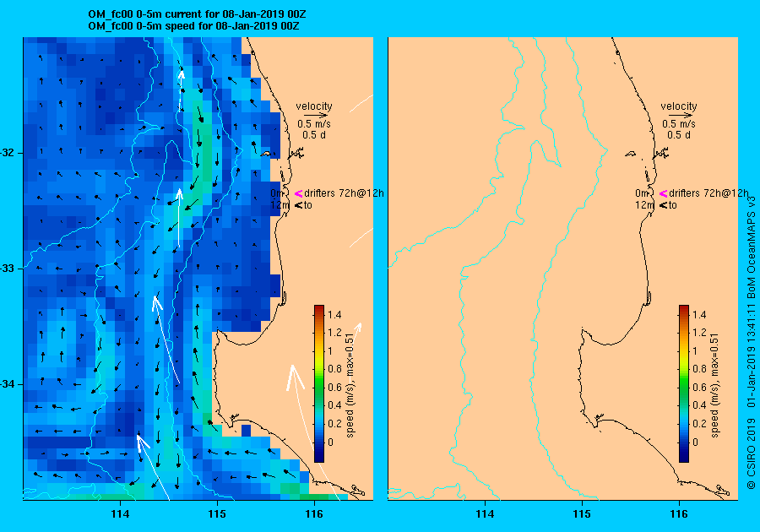760x532 pixels.
Task: Click the "-34" latitude axis label
Action: point(8,384)
